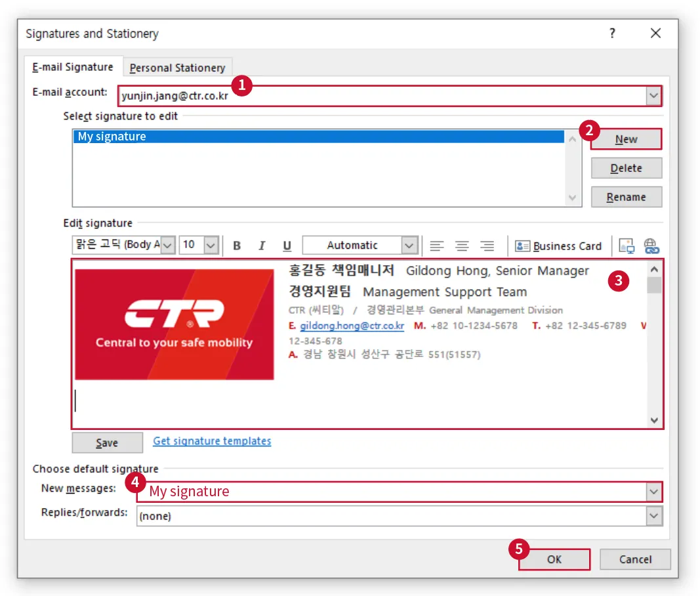This screenshot has width=700, height=596.
Task: Open the E-mail account dropdown
Action: click(x=653, y=96)
